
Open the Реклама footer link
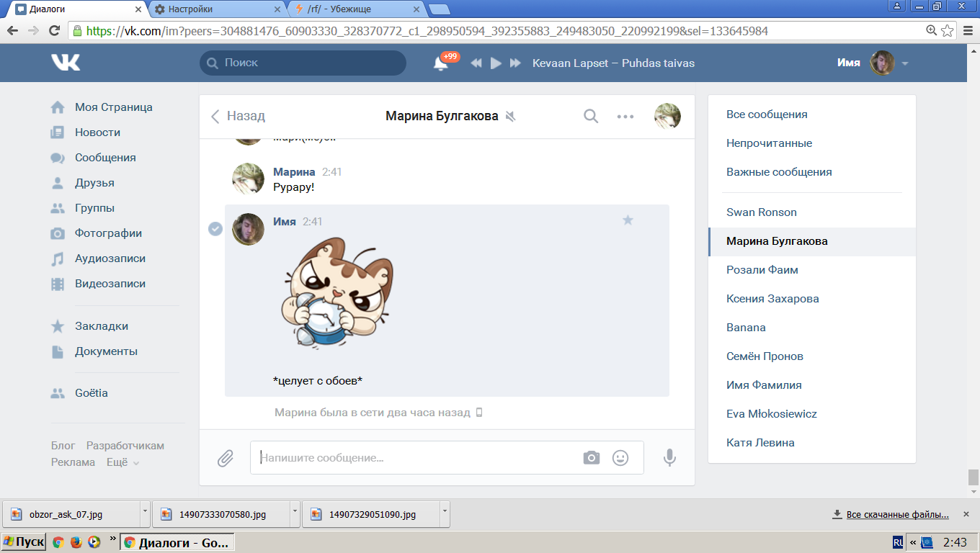click(73, 462)
